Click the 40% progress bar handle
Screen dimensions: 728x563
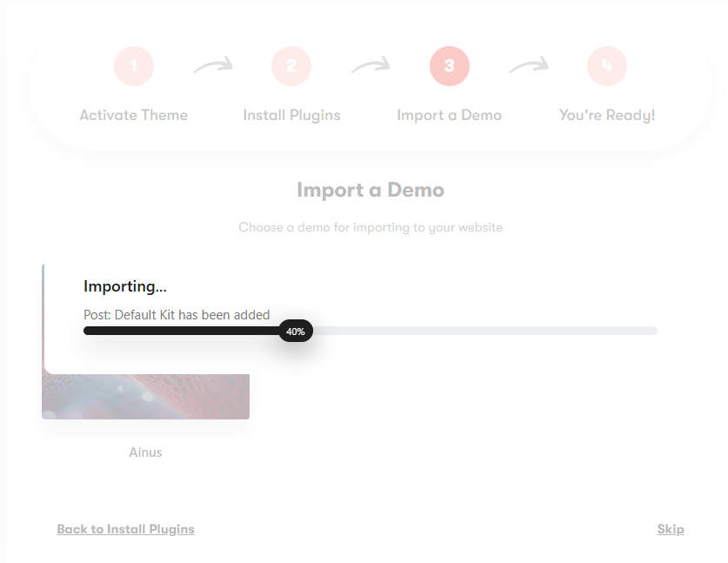(x=296, y=332)
